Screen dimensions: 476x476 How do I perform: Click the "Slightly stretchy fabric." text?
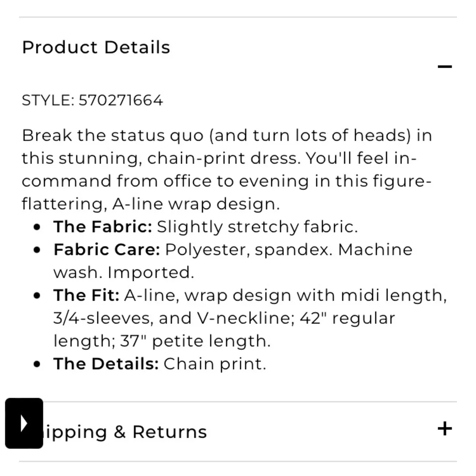(257, 227)
